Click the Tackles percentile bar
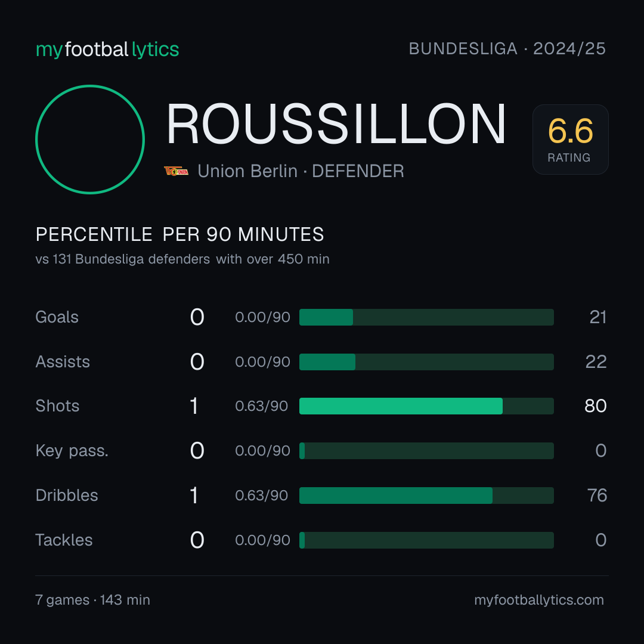 (426, 540)
